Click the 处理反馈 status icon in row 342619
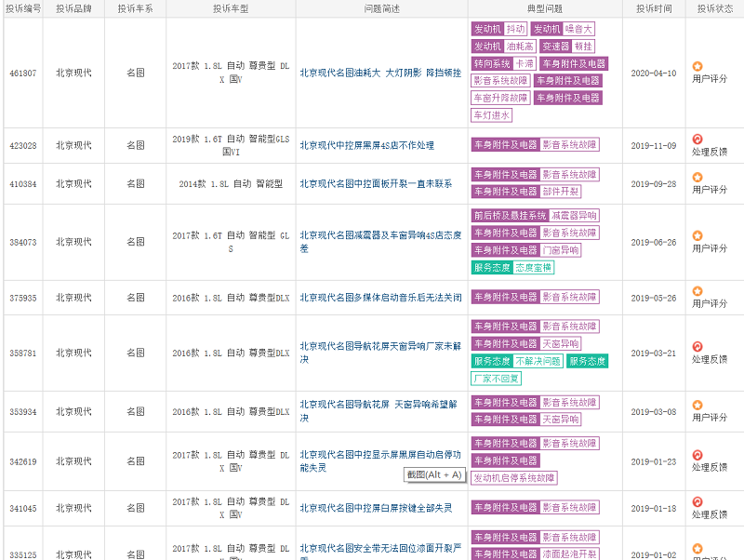Viewport: 744px width, 560px height. click(697, 456)
